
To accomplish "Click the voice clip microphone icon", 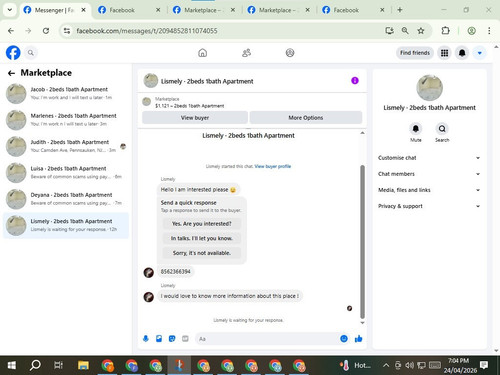I will point(146,339).
